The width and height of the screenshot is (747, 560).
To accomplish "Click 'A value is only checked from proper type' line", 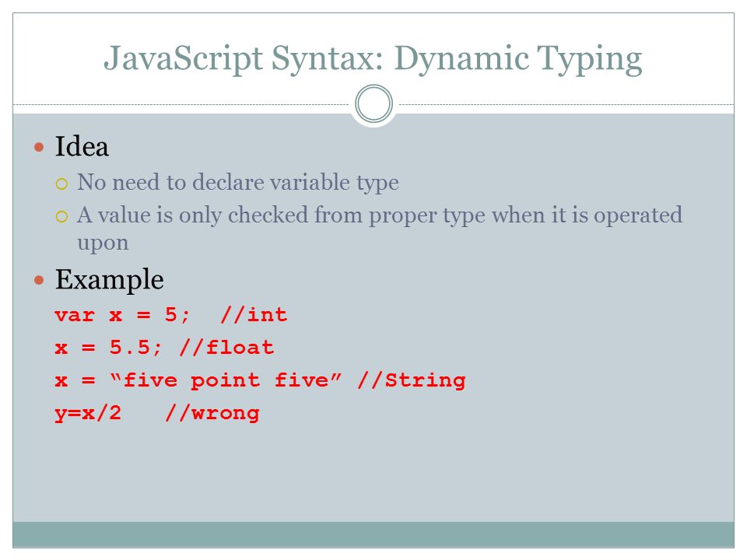I will point(380,215).
